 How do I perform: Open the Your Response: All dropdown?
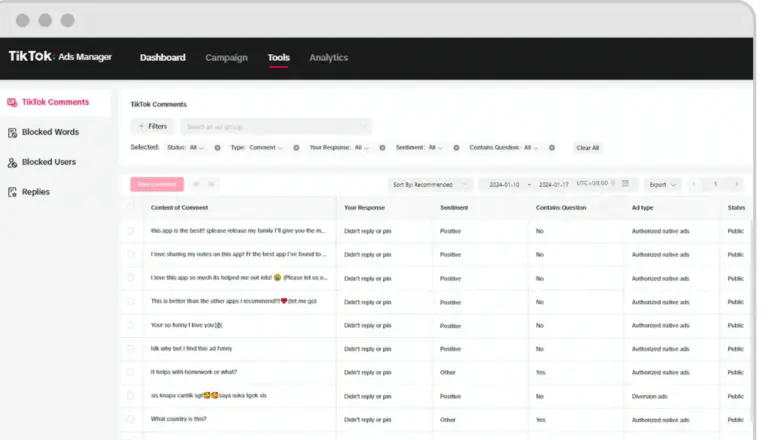pos(339,147)
